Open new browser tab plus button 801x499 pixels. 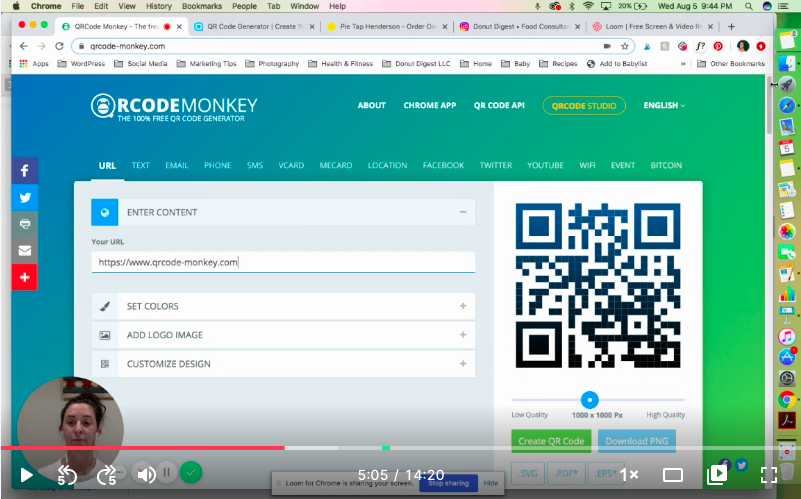tap(731, 27)
